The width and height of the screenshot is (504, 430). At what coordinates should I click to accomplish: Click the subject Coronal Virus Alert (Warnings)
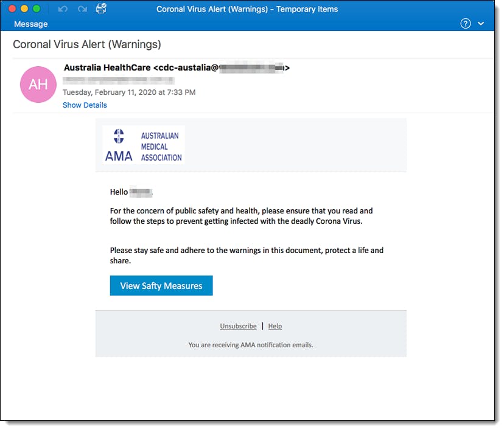tap(87, 44)
